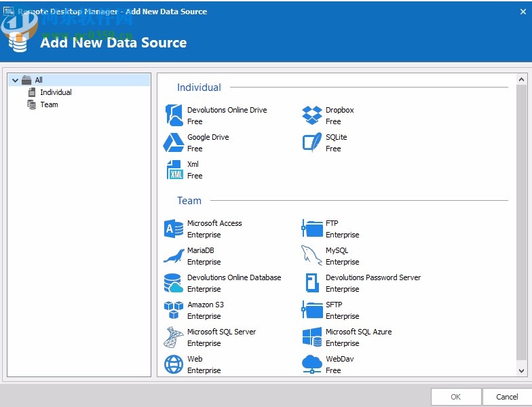The height and width of the screenshot is (407, 532).
Task: Pick the Devolutions Password Server icon
Action: 312,283
